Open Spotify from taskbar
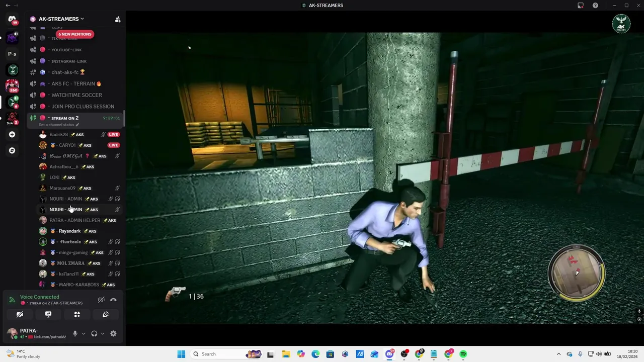The width and height of the screenshot is (644, 362). (x=463, y=354)
